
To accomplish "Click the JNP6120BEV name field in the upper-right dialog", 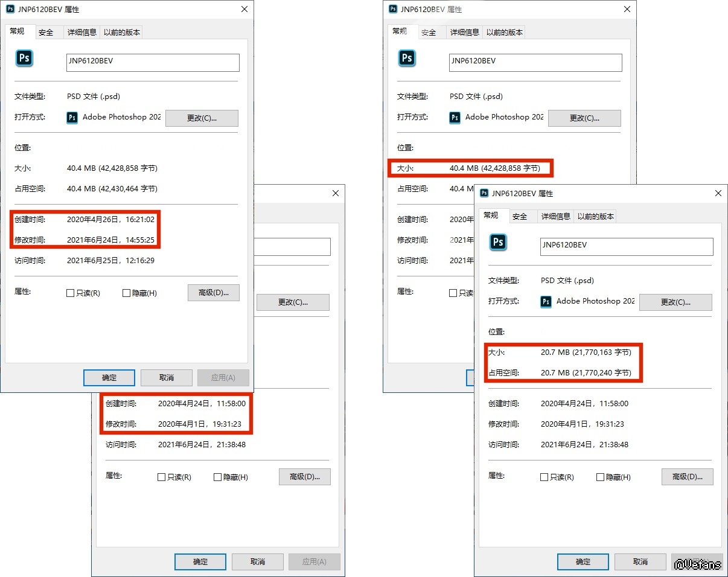I will click(x=535, y=63).
